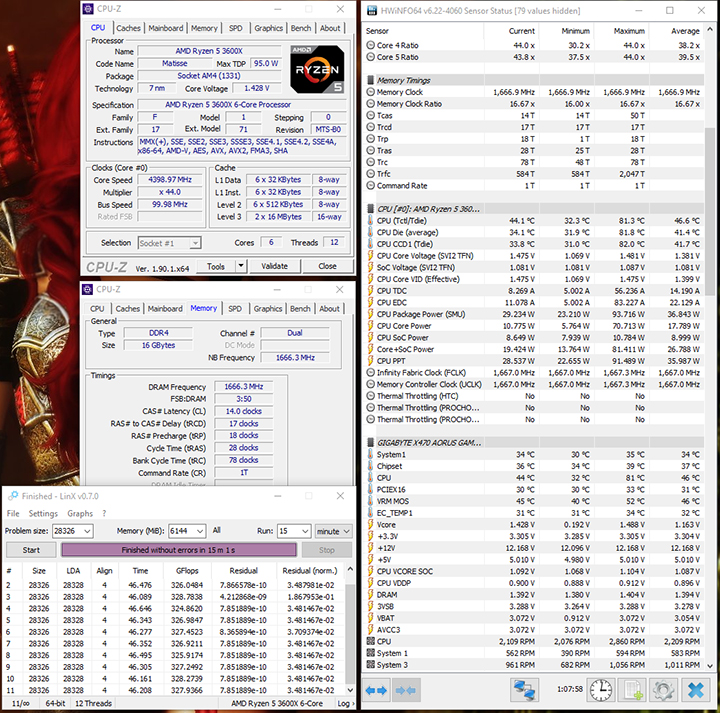Click the Log button in the LinX status bar
Viewport: 720px width, 713px height.
click(x=345, y=703)
